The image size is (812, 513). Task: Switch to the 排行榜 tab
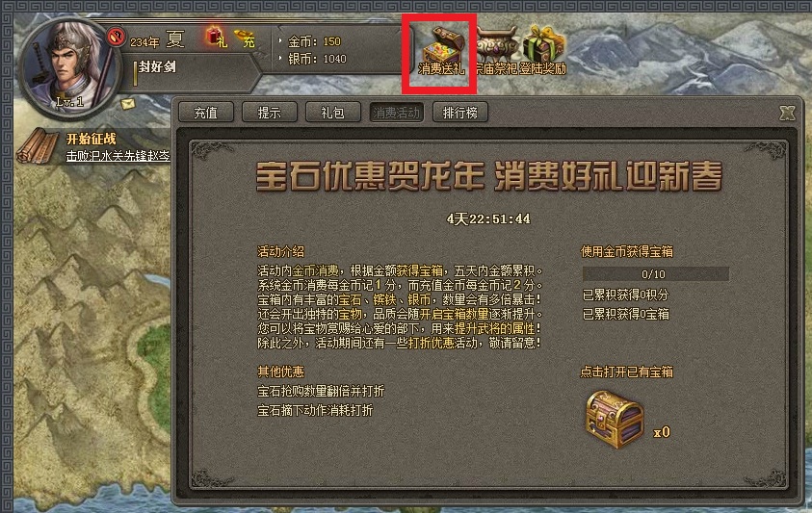459,113
